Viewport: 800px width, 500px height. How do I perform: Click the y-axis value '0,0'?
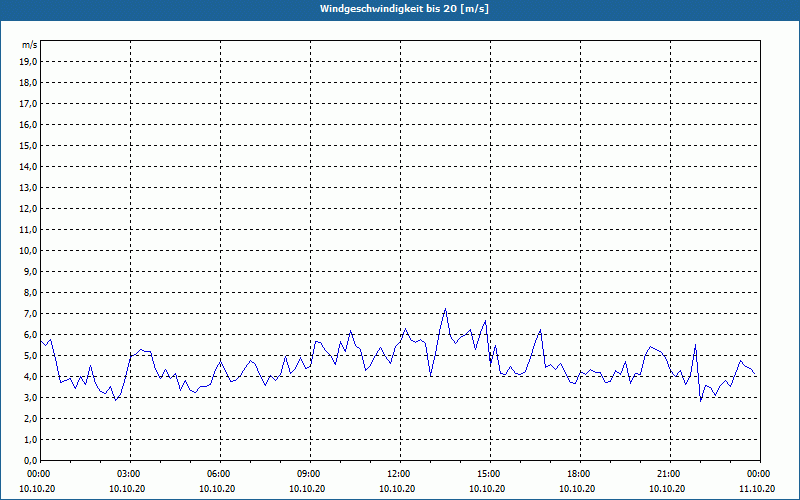pyautogui.click(x=31, y=461)
